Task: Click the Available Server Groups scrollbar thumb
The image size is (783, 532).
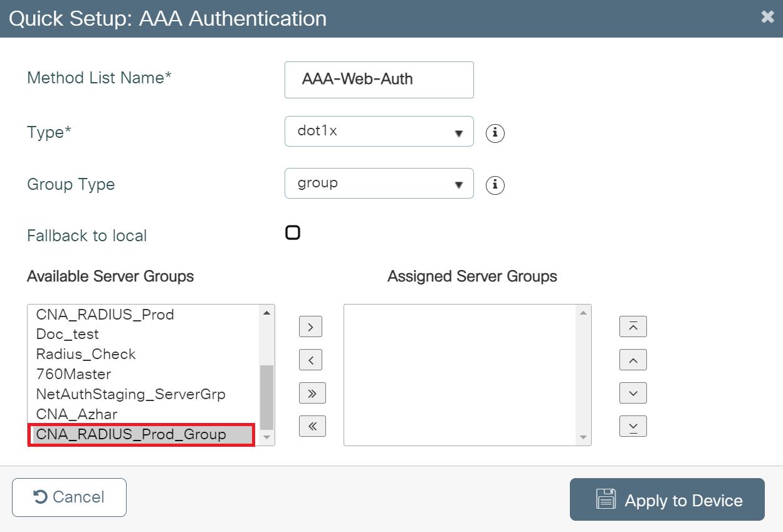Action: (266, 397)
